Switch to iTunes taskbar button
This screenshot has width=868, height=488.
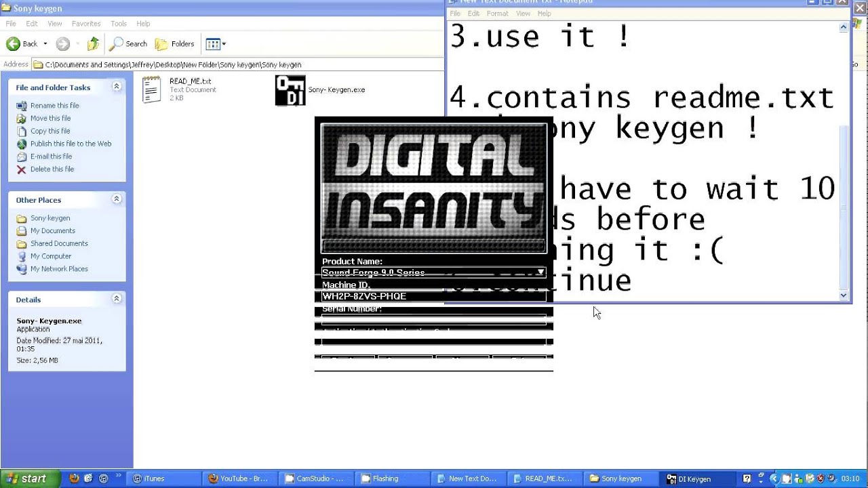164,479
